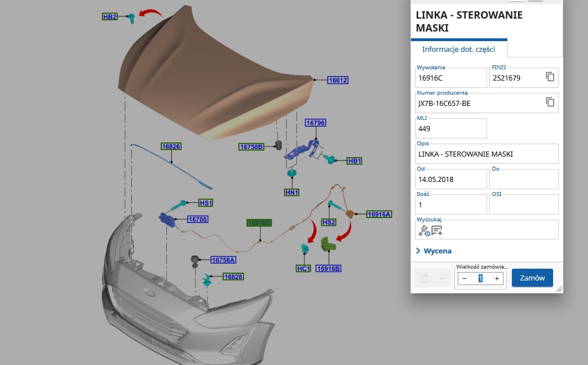The height and width of the screenshot is (365, 588).
Task: Expand the Wycena section
Action: click(x=434, y=251)
